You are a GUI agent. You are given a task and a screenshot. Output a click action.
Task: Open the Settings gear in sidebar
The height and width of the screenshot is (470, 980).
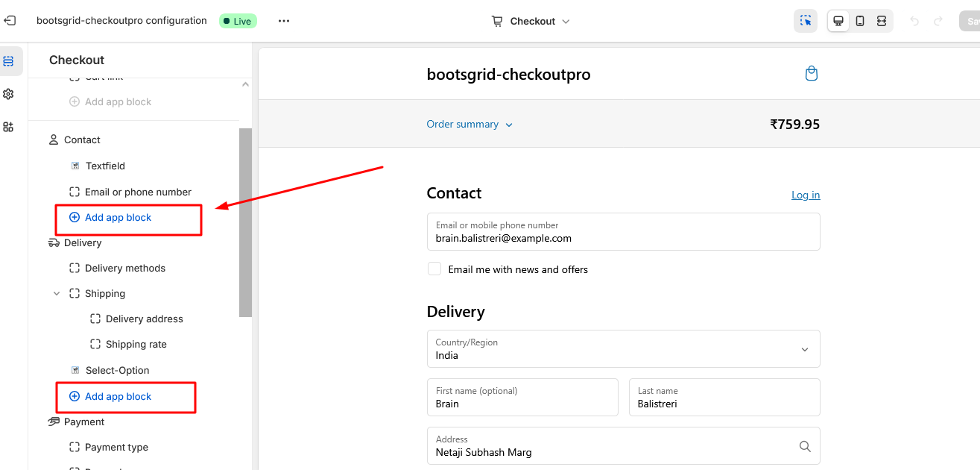[8, 94]
